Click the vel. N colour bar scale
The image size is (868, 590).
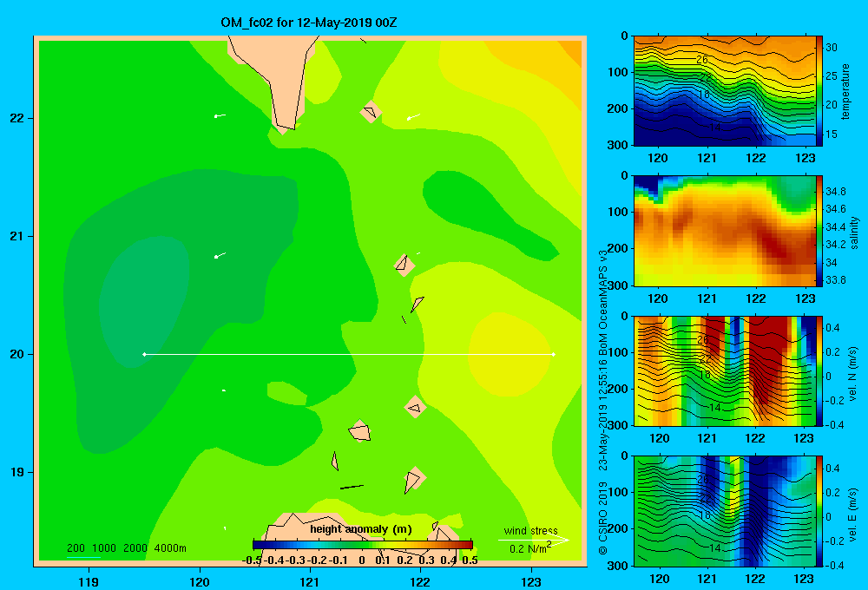[819, 370]
